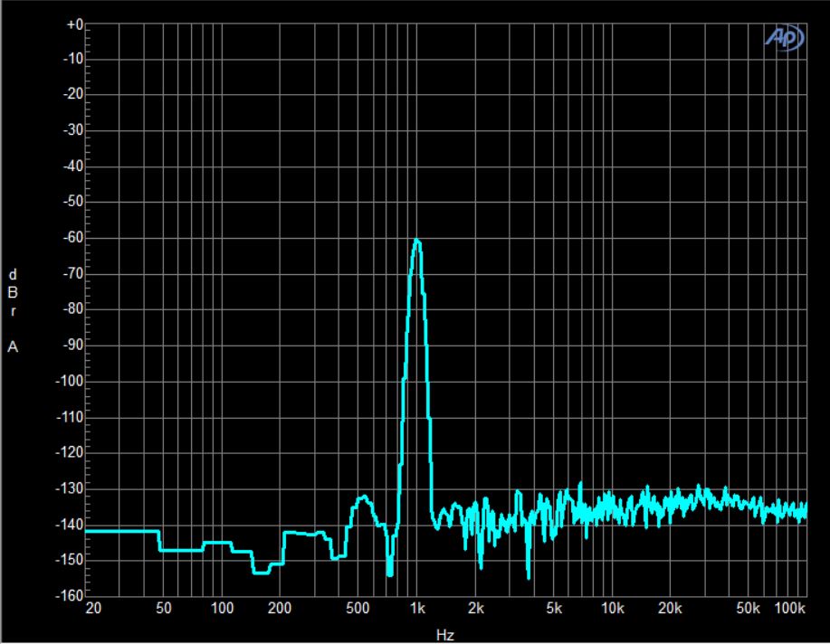
Task: Click the +0 label on dBr axis
Action: coord(74,24)
